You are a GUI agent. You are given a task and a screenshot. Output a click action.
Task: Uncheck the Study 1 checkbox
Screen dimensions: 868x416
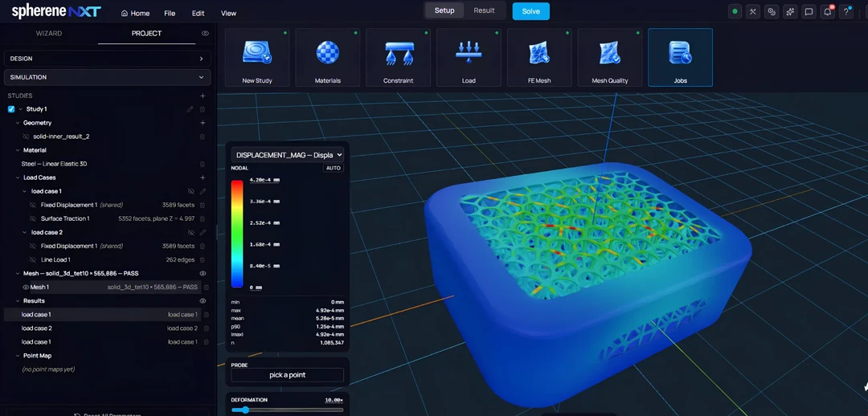coord(11,109)
